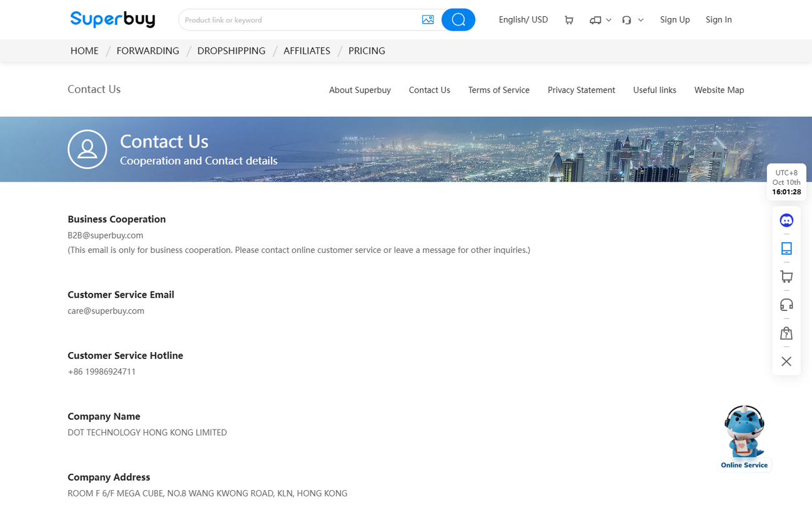Viewport: 812px width, 507px height.
Task: Select Contact Us in the sub-navigation
Action: pos(430,90)
